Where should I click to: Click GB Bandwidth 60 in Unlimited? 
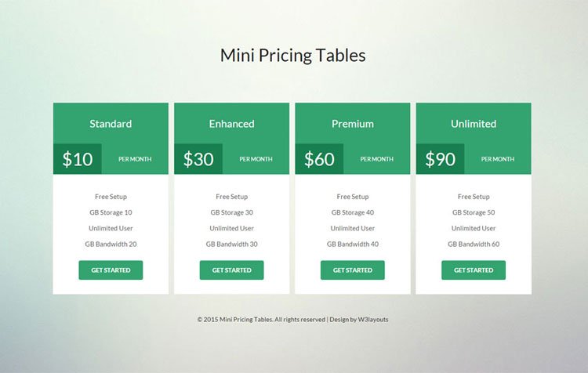click(474, 244)
